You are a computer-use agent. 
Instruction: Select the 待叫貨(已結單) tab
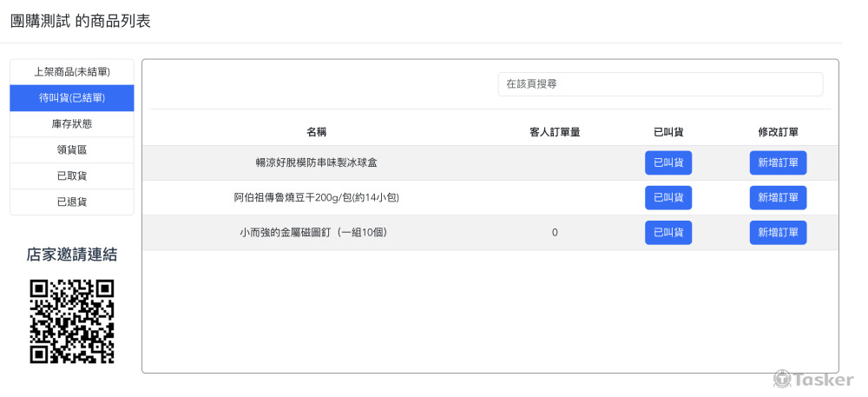tap(72, 98)
